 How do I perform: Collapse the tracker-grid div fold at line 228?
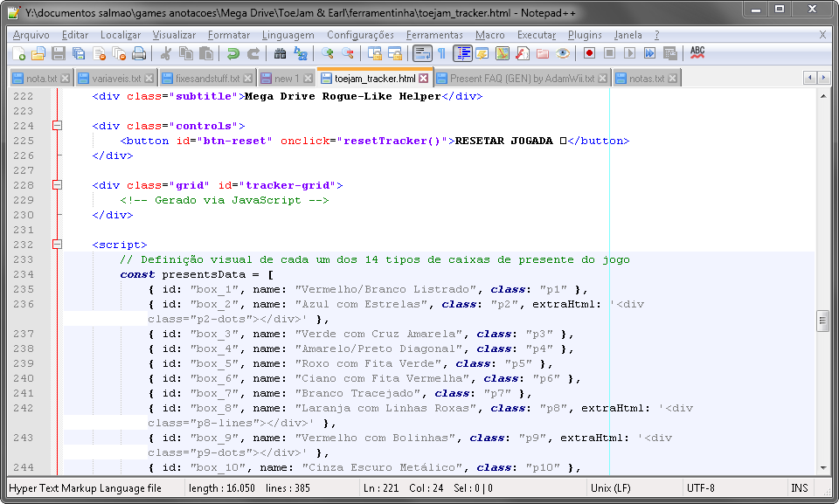58,185
